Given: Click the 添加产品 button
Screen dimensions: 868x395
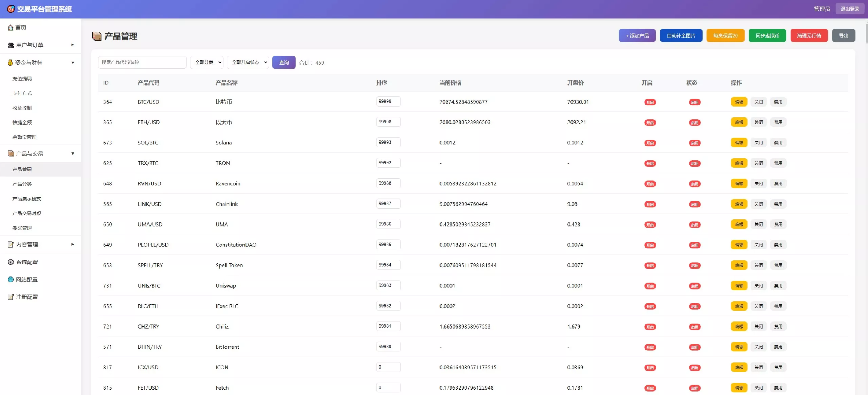Looking at the screenshot, I should point(637,36).
